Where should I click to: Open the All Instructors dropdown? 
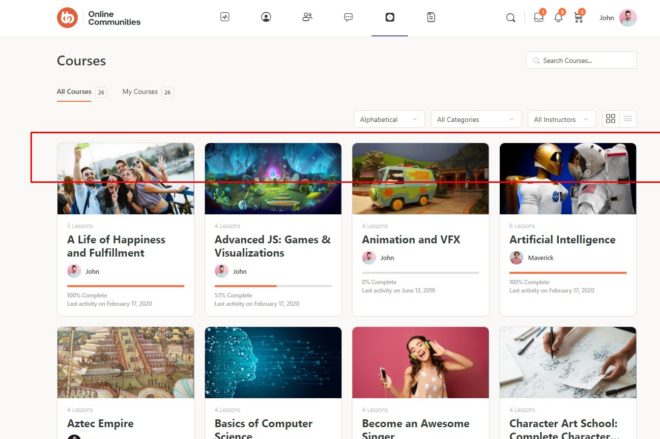[562, 119]
